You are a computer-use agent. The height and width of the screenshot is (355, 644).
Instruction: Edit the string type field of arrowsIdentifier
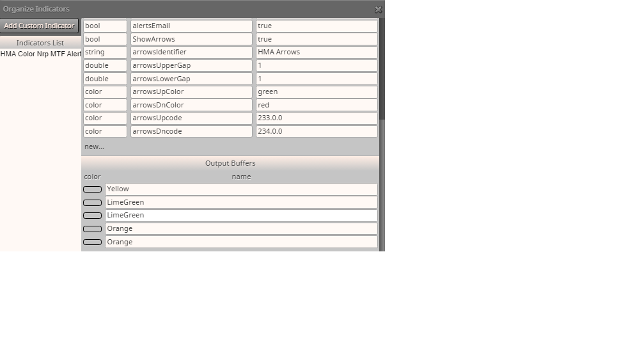pos(105,52)
